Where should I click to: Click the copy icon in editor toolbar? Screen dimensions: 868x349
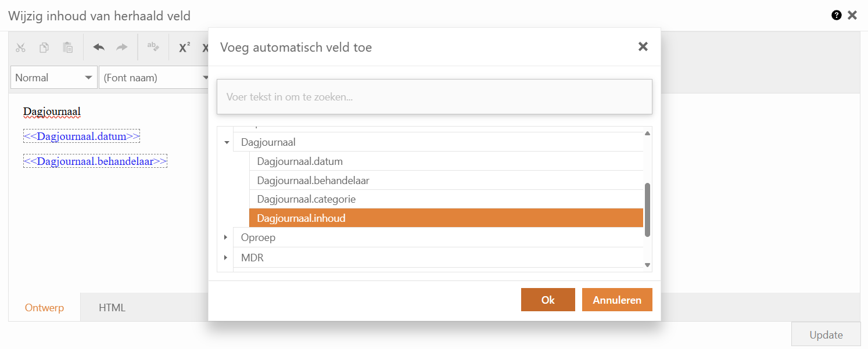click(44, 48)
